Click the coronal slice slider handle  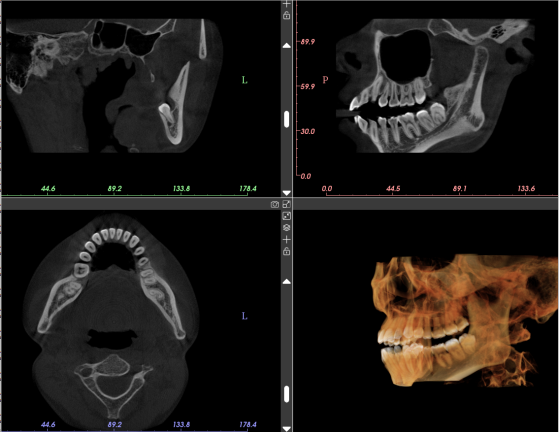pyautogui.click(x=287, y=119)
